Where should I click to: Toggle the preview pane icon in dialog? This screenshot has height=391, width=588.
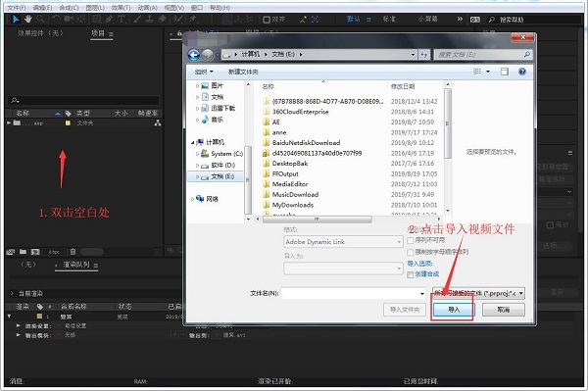click(505, 72)
